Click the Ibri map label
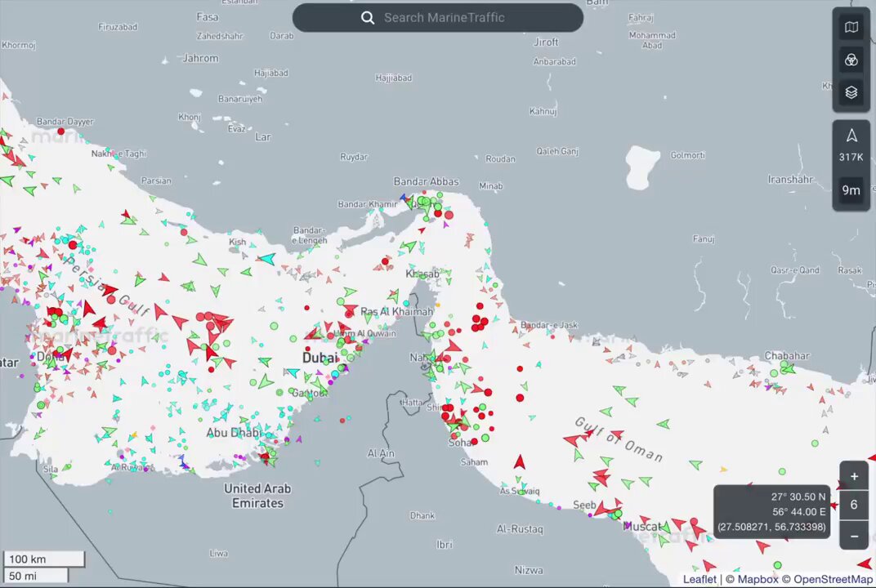This screenshot has height=588, width=876. [445, 544]
